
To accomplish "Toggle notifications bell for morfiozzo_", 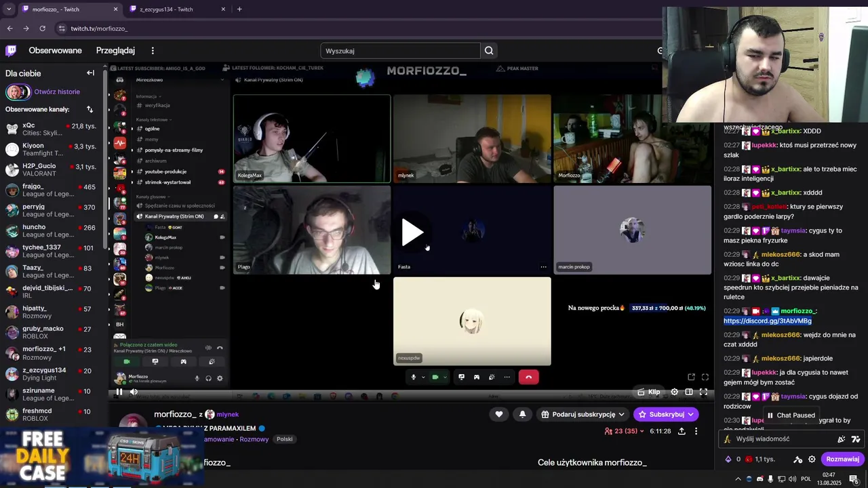I will [522, 414].
